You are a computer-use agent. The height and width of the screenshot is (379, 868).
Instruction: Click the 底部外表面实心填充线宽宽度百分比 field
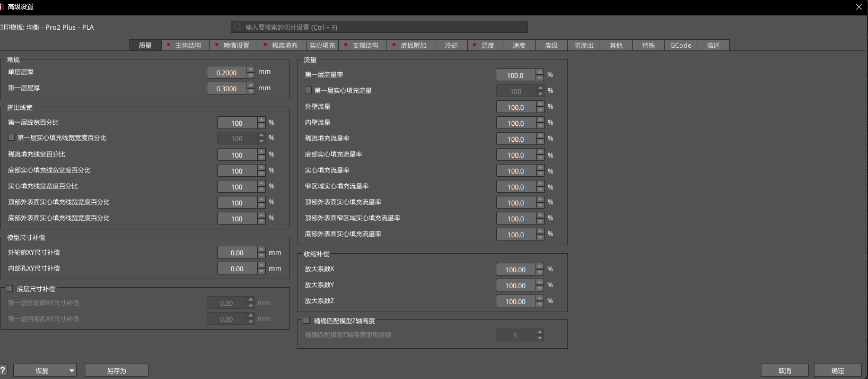pyautogui.click(x=238, y=219)
